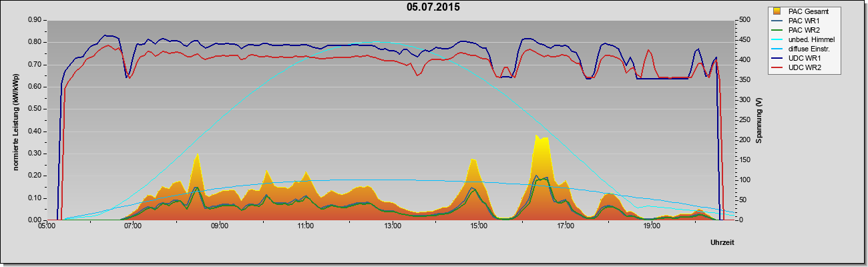Click the 19:00 time axis tick label
The width and height of the screenshot is (868, 267).
(x=652, y=226)
